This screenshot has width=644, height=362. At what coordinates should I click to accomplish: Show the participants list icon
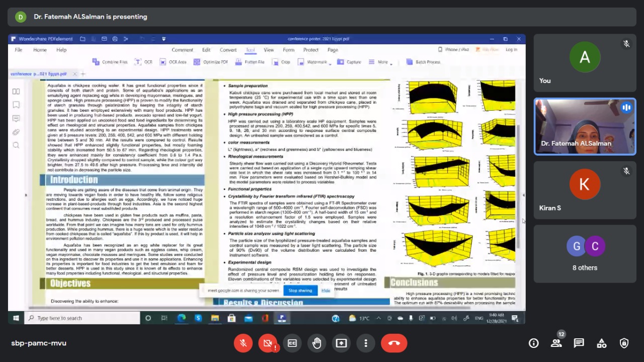(x=556, y=343)
